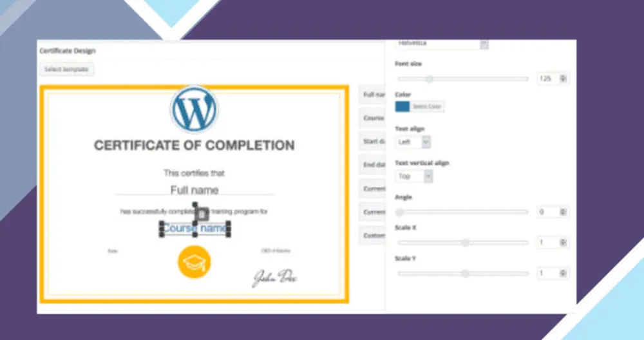Image resolution: width=644 pixels, height=340 pixels.
Task: Click the Font size stepper arrows
Action: [x=563, y=79]
